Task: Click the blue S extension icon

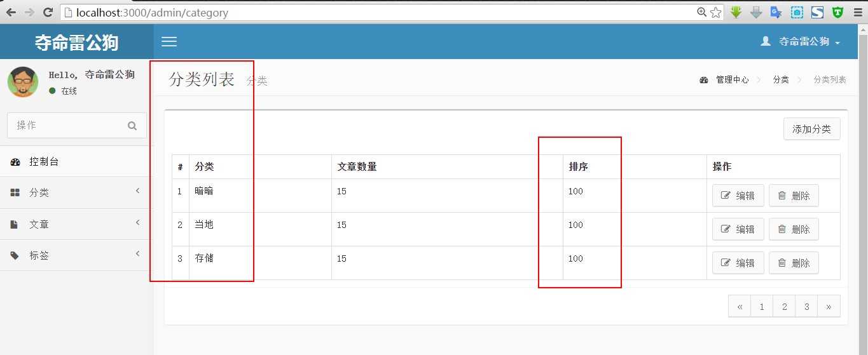Action: [817, 12]
